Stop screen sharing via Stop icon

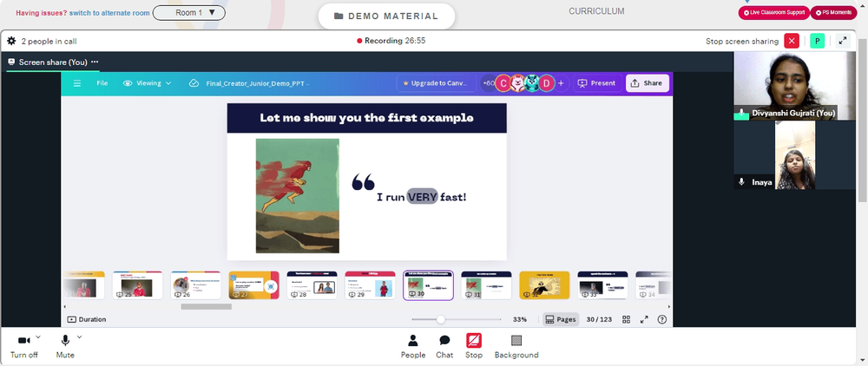tap(473, 347)
